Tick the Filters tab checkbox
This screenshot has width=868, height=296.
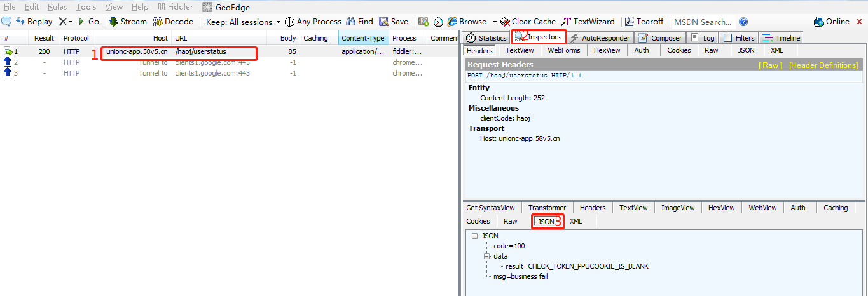coord(727,38)
